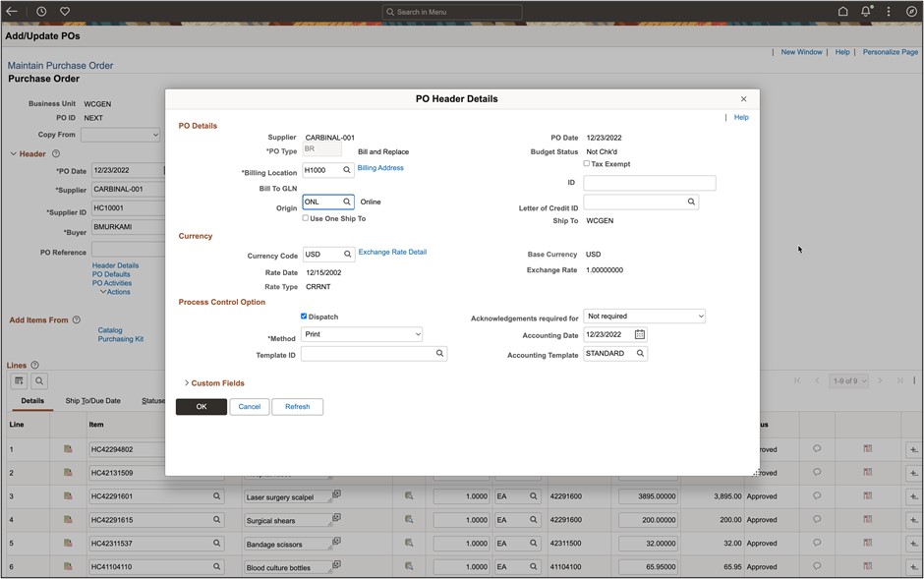Open the Actions List three-dot menu
924x579 pixels.
888,11
